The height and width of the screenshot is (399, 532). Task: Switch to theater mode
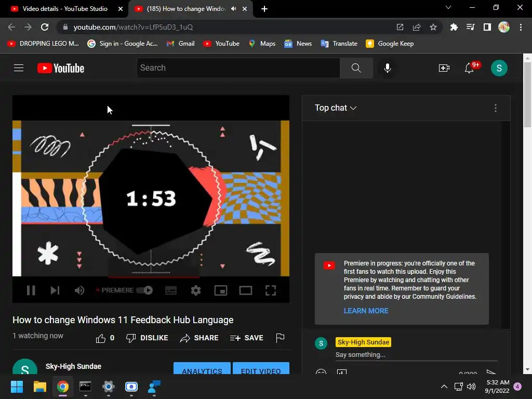click(x=246, y=290)
